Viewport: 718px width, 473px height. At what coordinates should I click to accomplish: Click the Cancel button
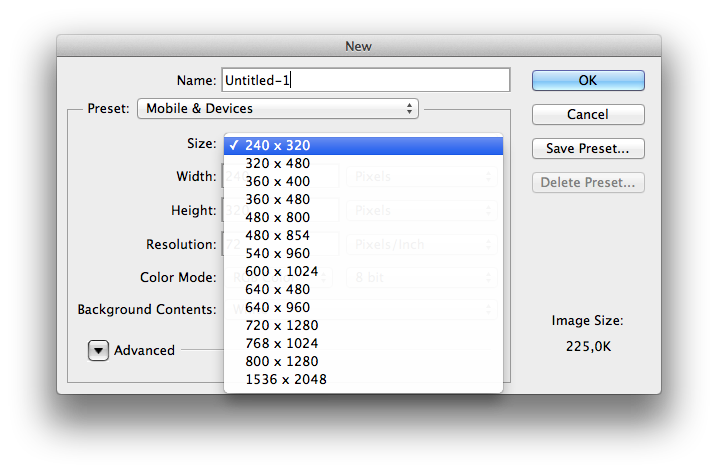pyautogui.click(x=588, y=114)
